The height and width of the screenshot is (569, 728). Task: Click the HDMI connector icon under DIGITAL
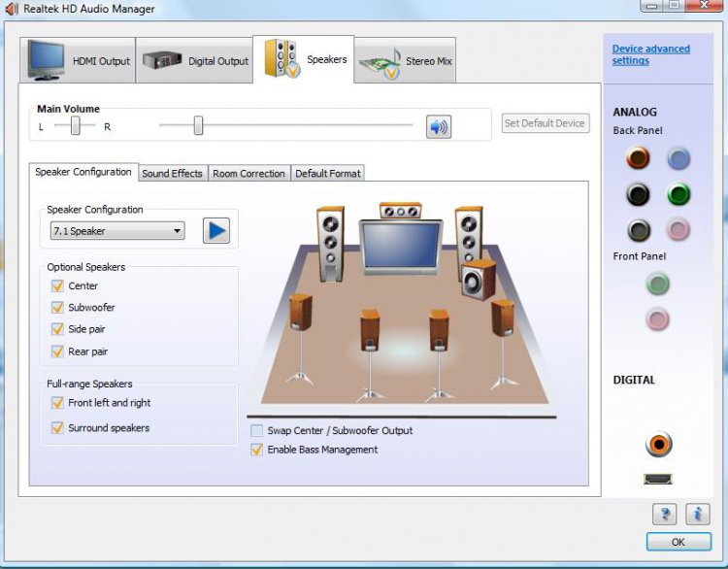(658, 479)
